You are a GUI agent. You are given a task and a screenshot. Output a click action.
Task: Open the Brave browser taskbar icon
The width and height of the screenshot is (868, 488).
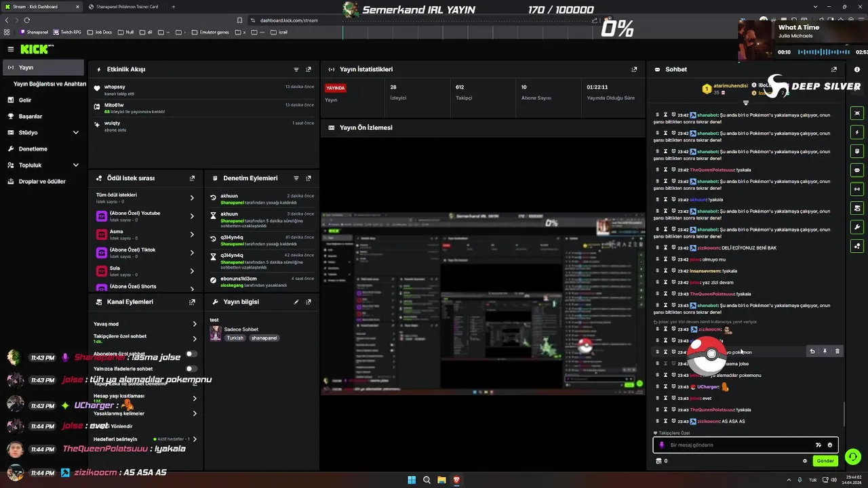click(x=456, y=480)
